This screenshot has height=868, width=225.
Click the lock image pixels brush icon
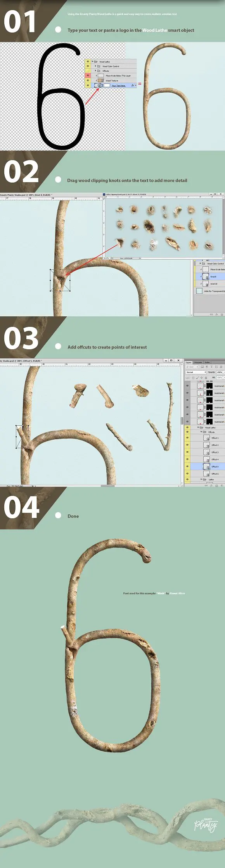pos(197,378)
